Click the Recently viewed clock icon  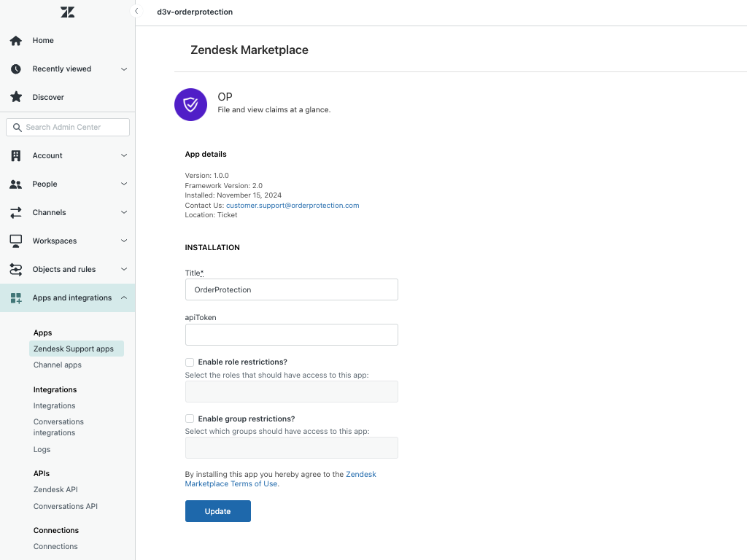(x=16, y=69)
